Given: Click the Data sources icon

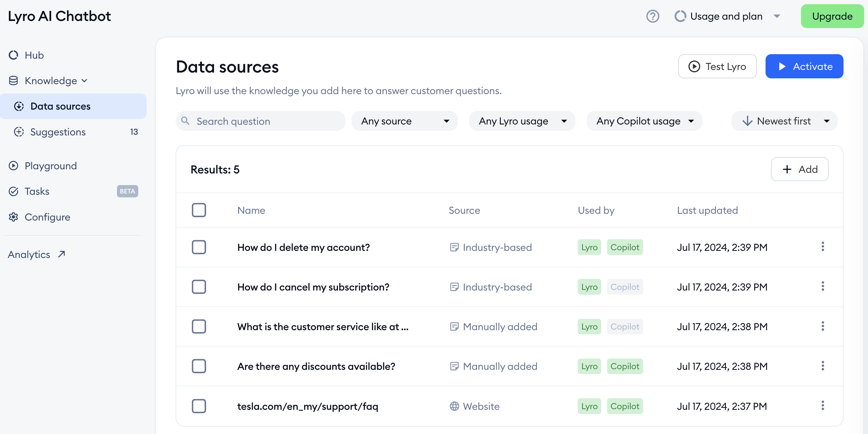Looking at the screenshot, I should click(x=19, y=106).
